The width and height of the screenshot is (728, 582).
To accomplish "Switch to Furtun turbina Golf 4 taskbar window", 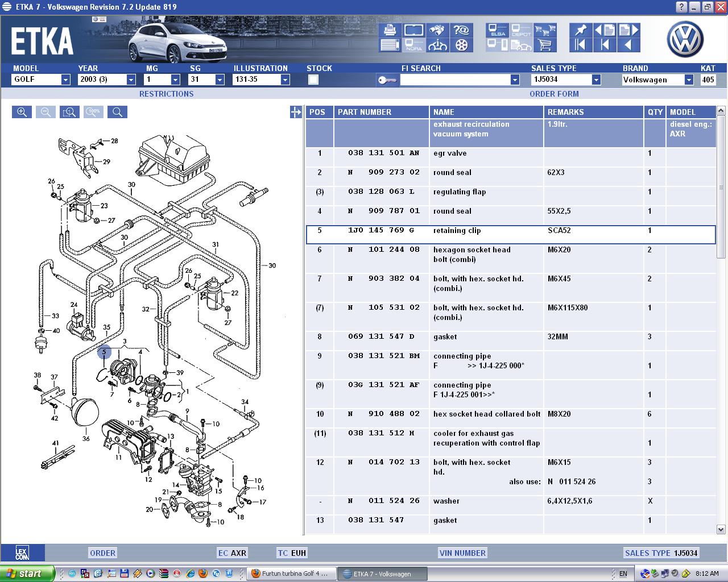I will tap(292, 573).
